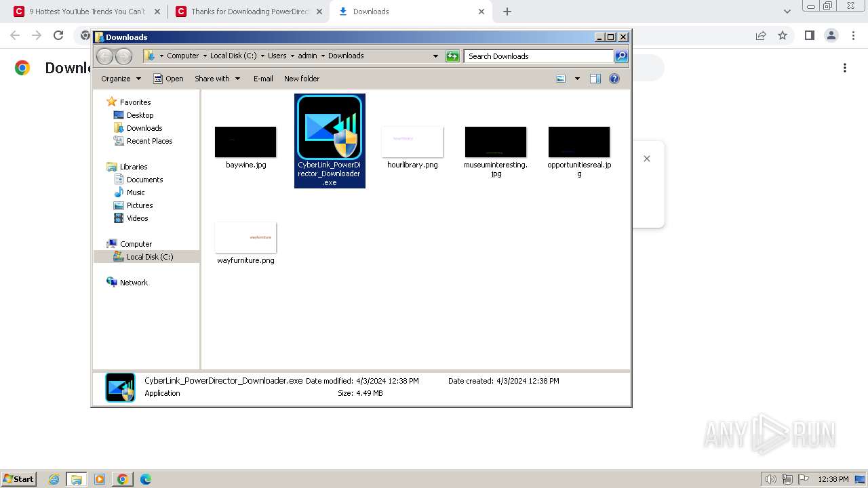Click Google Chrome taskbar icon
This screenshot has height=488, width=868.
[x=123, y=479]
